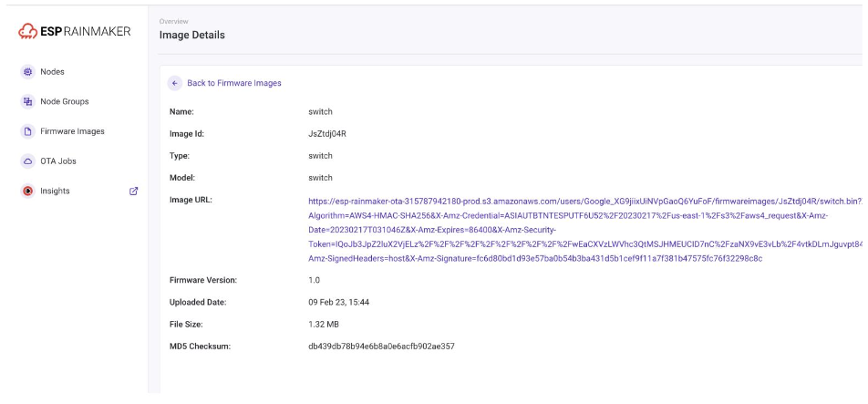Click the red Insights icon

point(27,191)
